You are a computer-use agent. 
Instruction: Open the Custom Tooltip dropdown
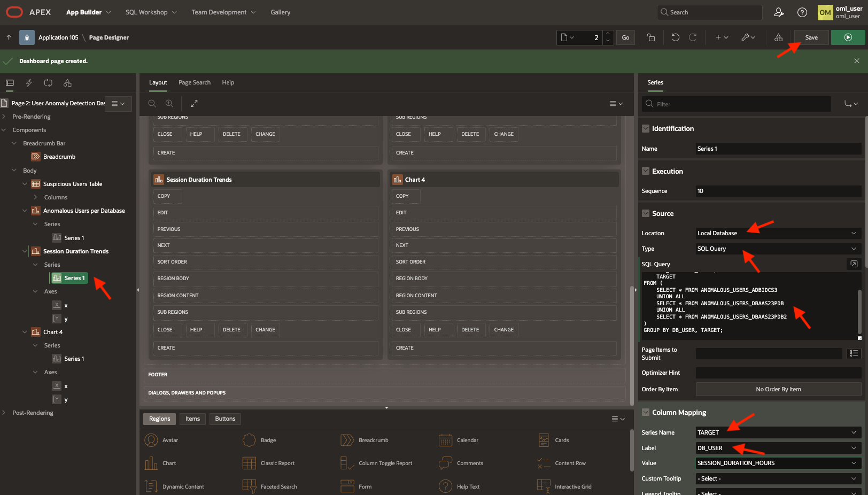tap(778, 478)
